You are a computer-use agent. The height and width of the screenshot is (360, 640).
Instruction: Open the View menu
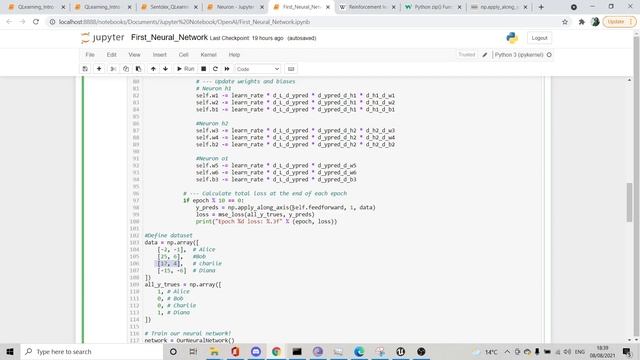pos(134,55)
